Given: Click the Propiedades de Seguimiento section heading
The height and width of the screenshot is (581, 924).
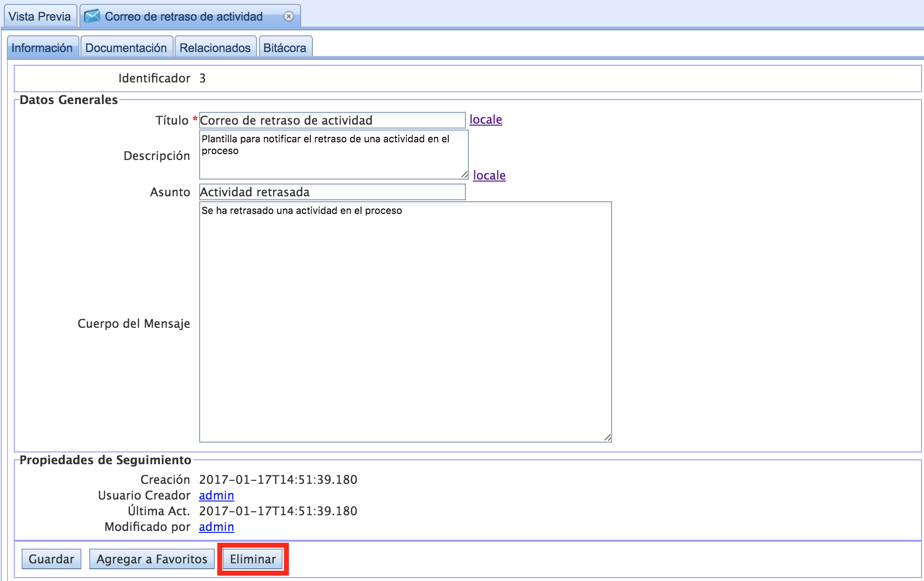Looking at the screenshot, I should pyautogui.click(x=105, y=460).
